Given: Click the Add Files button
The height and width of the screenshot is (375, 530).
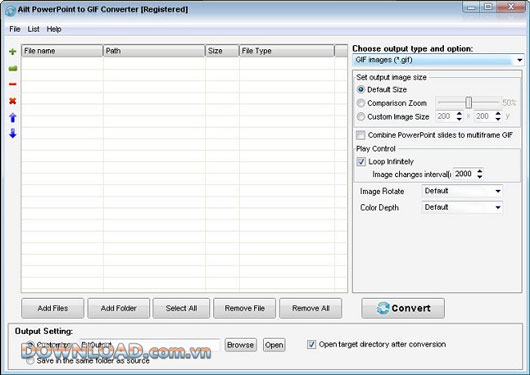Looking at the screenshot, I should coord(53,308).
